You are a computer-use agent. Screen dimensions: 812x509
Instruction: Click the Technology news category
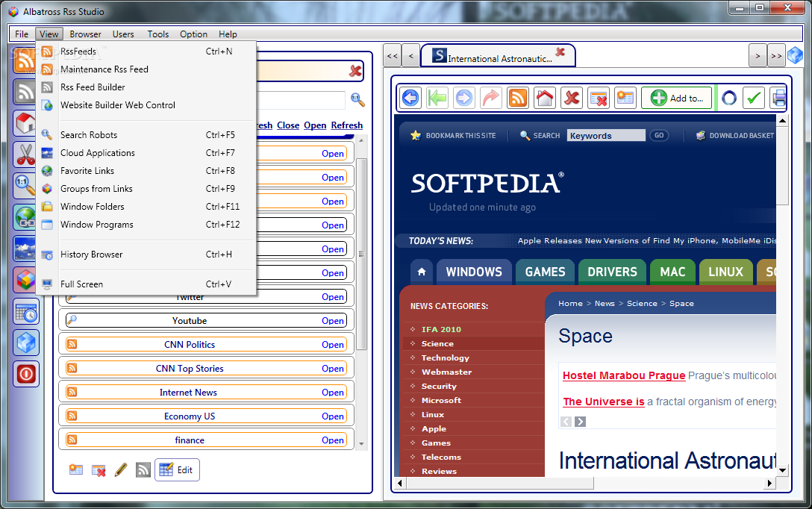coord(445,357)
